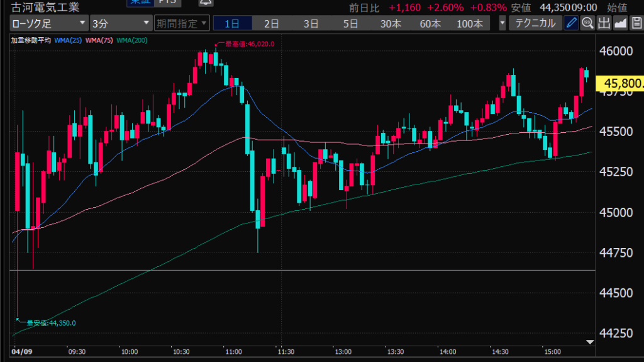Viewport: 644px width, 362px height.
Task: Open the テクニカル indicator settings
Action: tap(535, 24)
